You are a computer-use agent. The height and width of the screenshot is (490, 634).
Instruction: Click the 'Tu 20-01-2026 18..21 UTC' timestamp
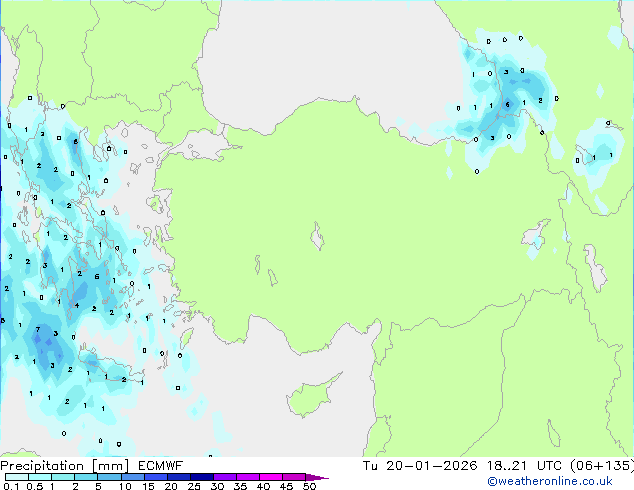(462, 466)
